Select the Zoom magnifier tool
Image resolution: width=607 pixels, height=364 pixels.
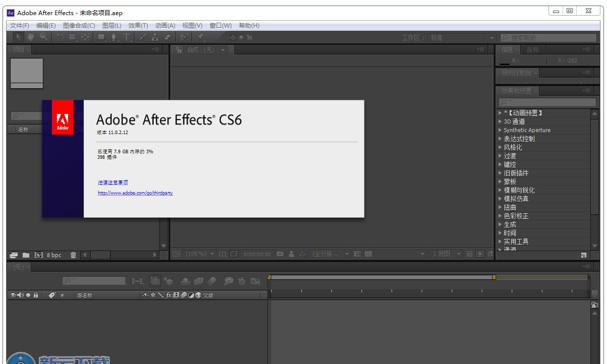coord(43,37)
